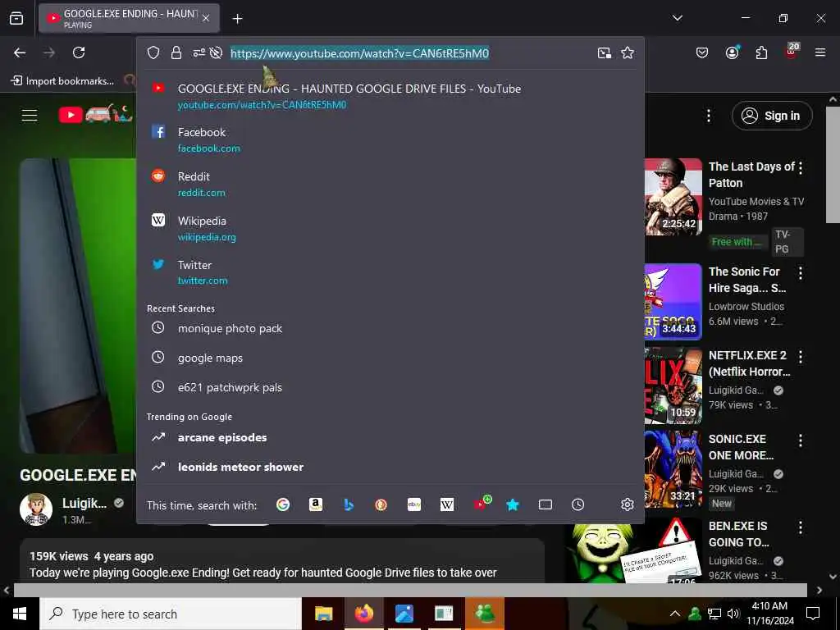
Task: Choose the Wikipedia suggestion
Action: (x=390, y=228)
